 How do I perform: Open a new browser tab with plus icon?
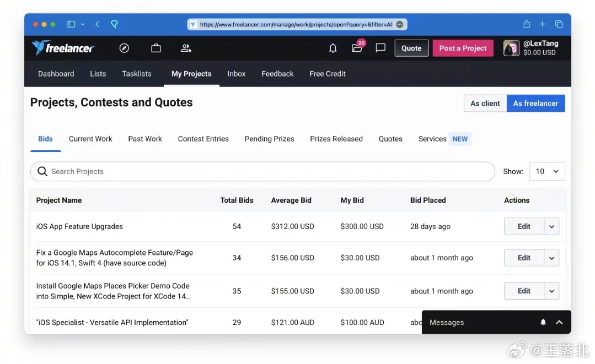543,24
